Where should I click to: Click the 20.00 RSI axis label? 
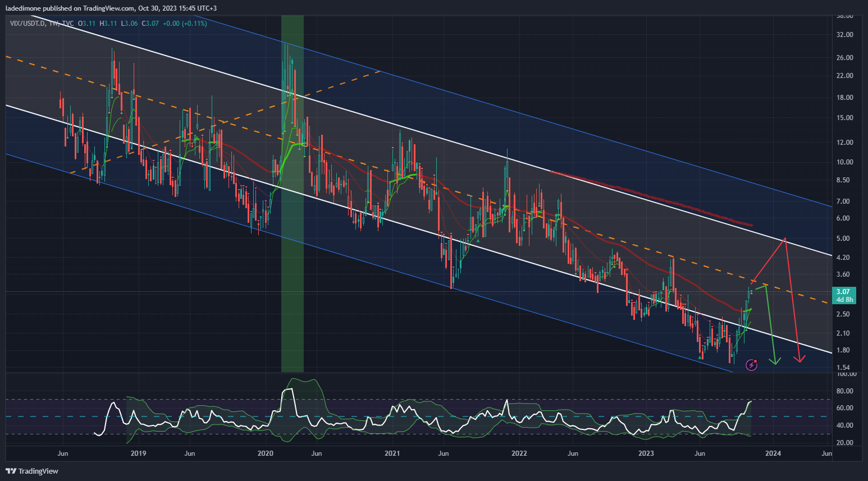tap(844, 442)
